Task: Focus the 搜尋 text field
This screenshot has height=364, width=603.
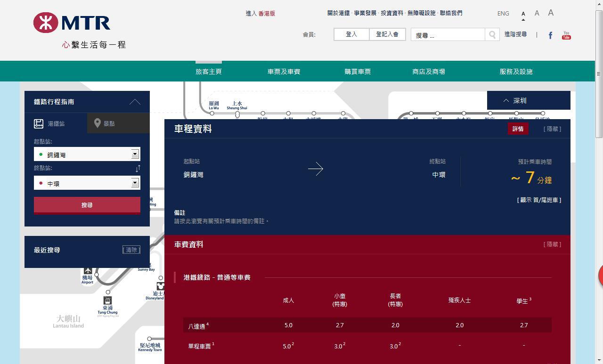Action: click(448, 35)
